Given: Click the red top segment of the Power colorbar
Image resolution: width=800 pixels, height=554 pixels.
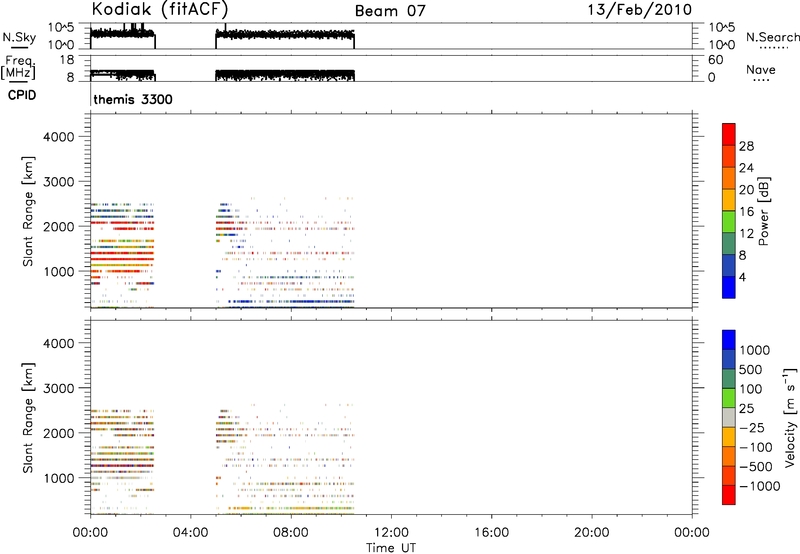Looking at the screenshot, I should click(729, 134).
